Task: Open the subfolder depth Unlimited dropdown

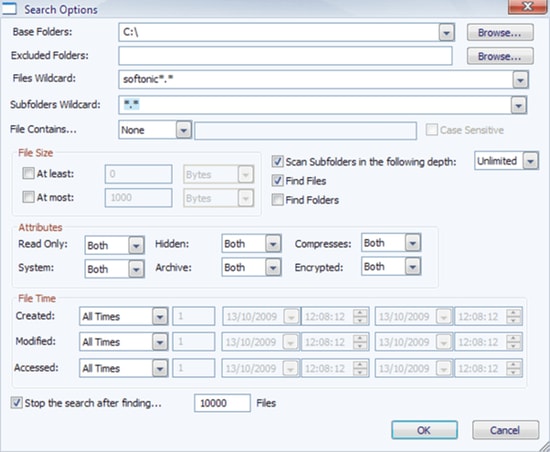Action: [x=530, y=161]
